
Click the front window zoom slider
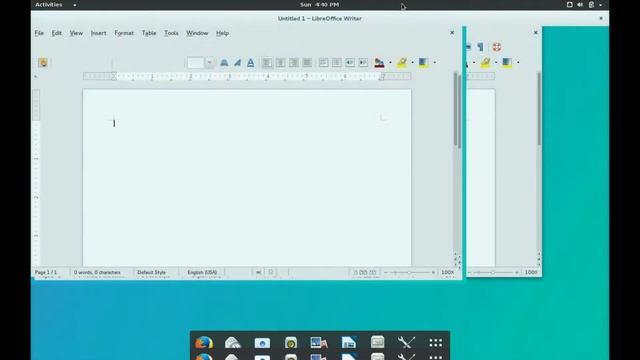pos(409,272)
